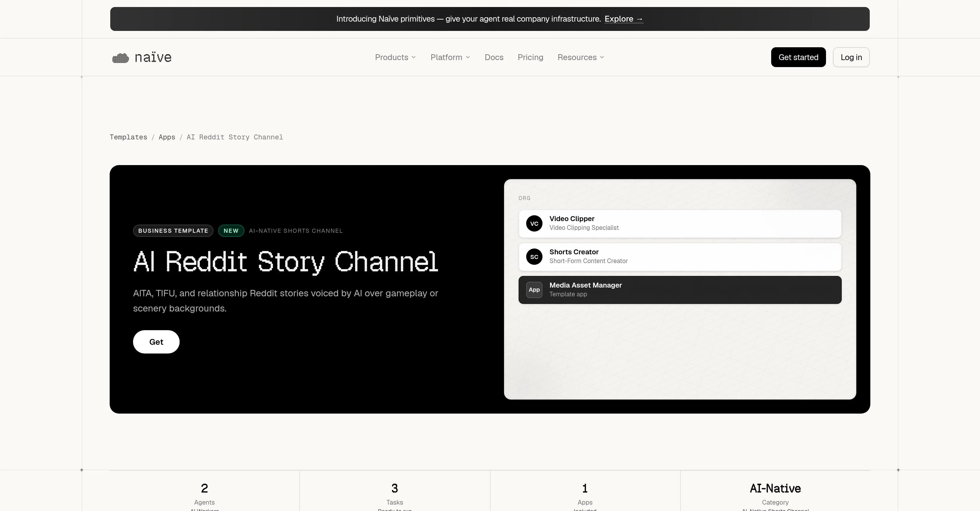Click the naïve wordmark text
The image size is (980, 511).
click(153, 57)
